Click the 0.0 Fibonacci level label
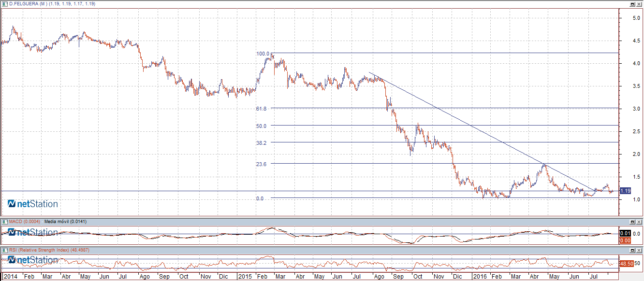Screen dimensions: 644x281 point(260,198)
